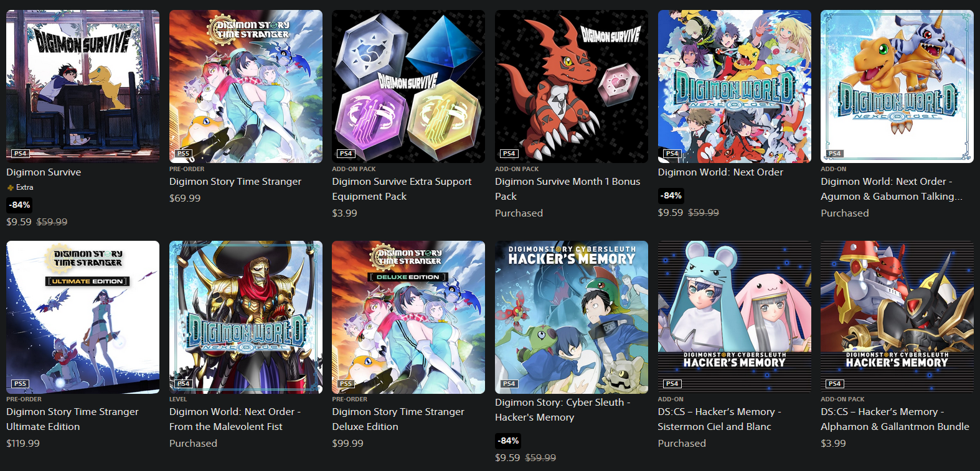Click the PS5 badge on the Deluxe Edition cover
980x471 pixels.
[346, 384]
